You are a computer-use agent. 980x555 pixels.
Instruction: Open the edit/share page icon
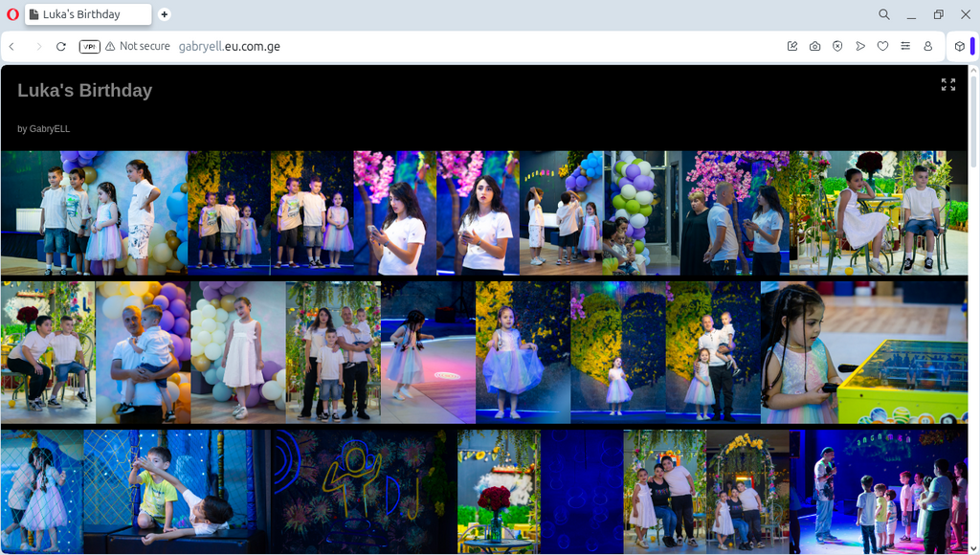coord(792,46)
